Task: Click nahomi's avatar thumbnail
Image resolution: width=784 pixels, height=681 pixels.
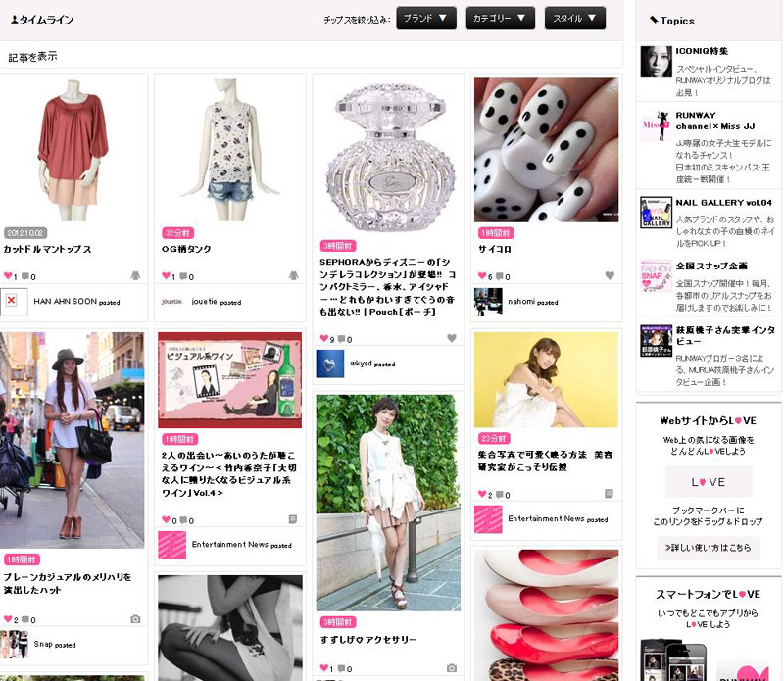Action: click(488, 302)
